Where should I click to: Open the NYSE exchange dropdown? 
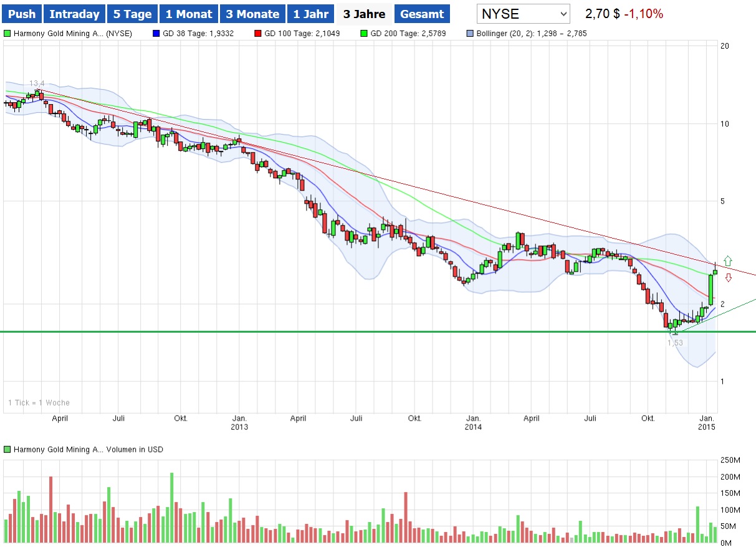coord(523,13)
